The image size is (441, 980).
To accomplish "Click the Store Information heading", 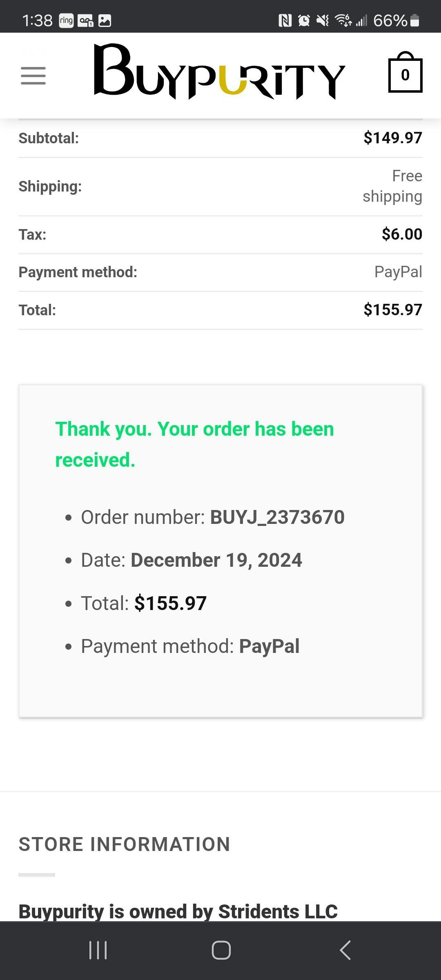I will (125, 844).
